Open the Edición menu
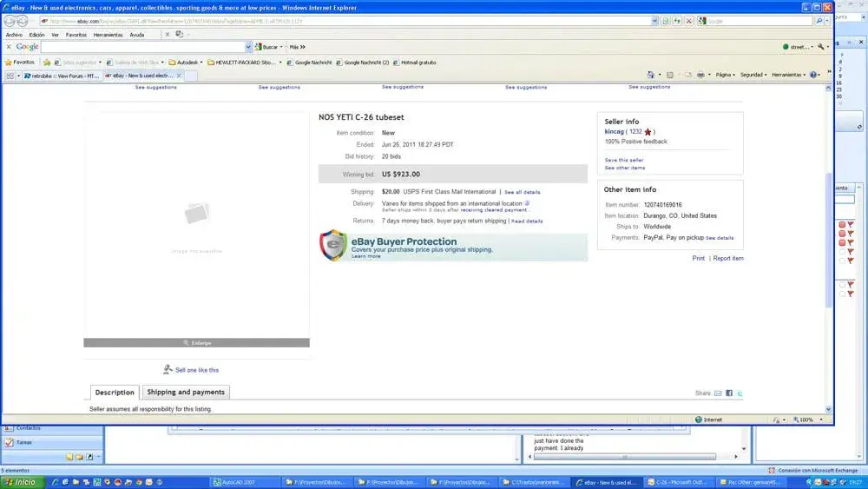 click(x=37, y=35)
